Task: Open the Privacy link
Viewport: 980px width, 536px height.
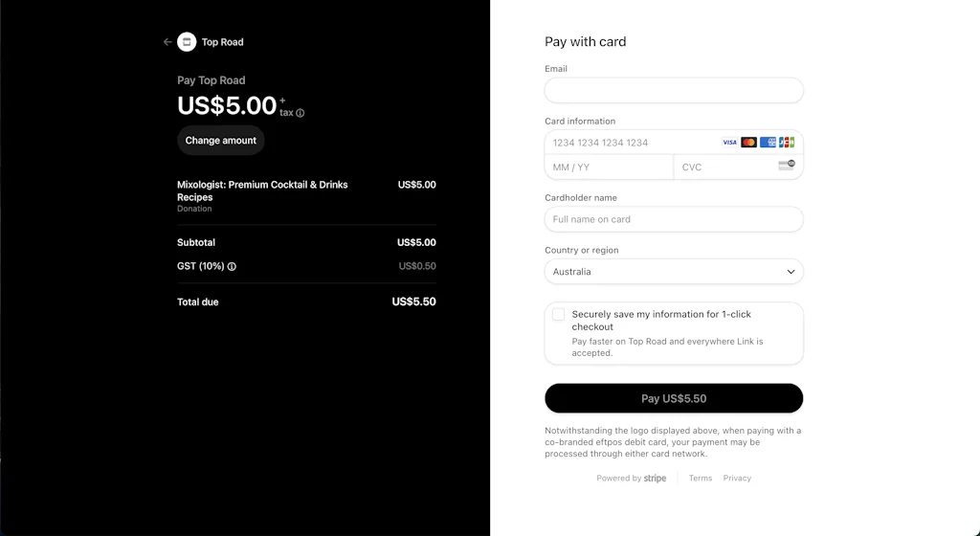Action: (737, 479)
